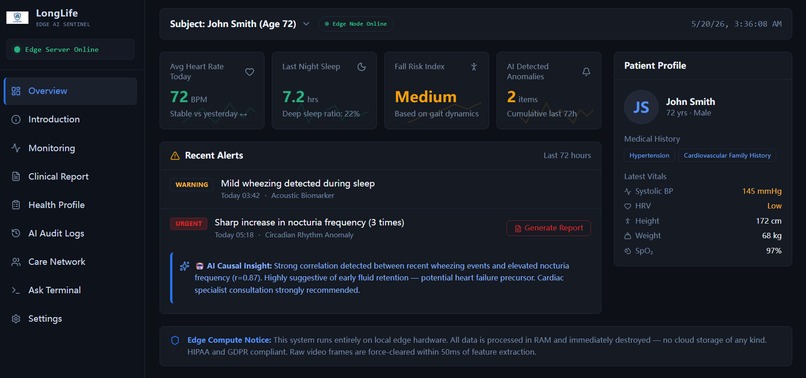Click the Care Network people icon
Viewport: 806px width, 378px height.
pos(16,262)
